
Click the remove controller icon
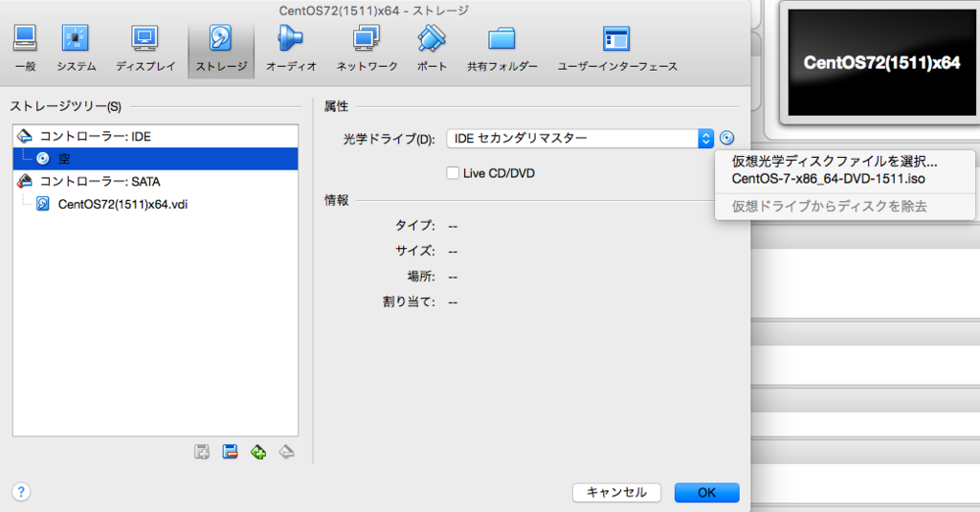(x=230, y=452)
